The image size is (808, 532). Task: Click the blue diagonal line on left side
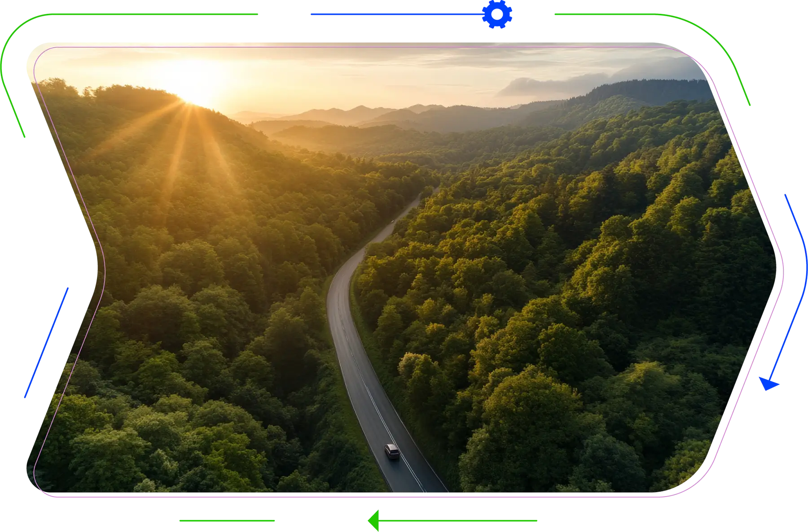click(46, 343)
